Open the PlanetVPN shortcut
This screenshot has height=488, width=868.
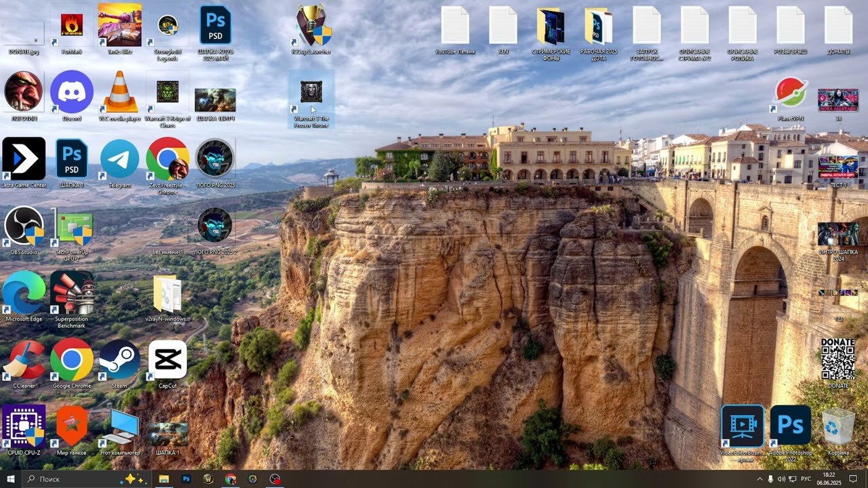(791, 99)
